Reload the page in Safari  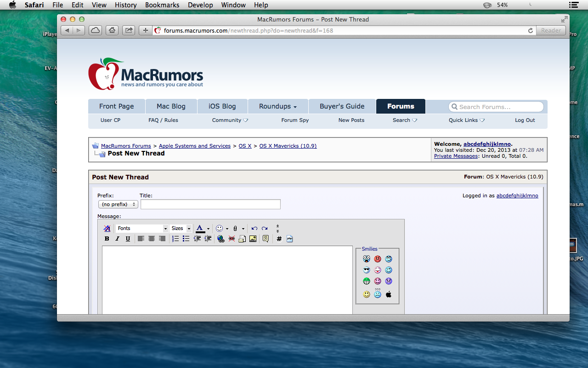coord(531,30)
